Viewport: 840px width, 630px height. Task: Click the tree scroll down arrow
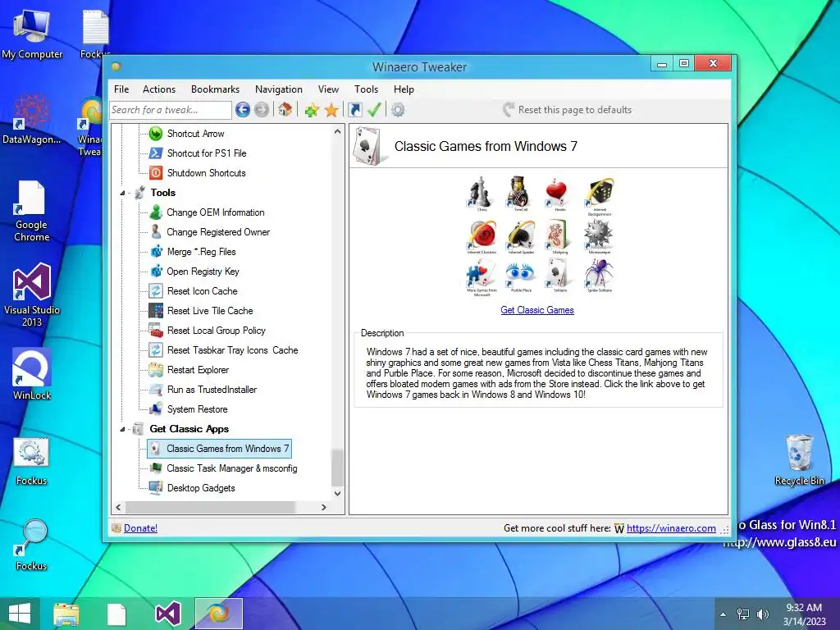pos(337,493)
